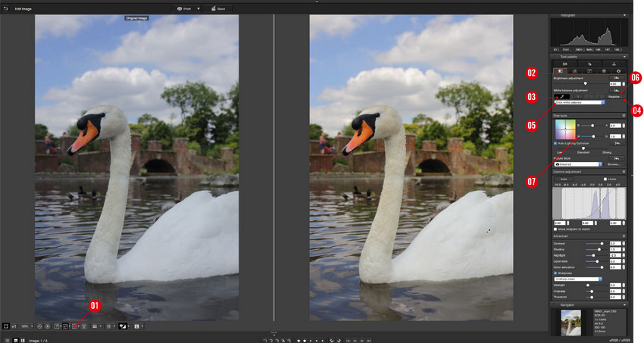
Task: Adjust the Auto Lighting Optimizer strength slider
Action: pos(583,148)
